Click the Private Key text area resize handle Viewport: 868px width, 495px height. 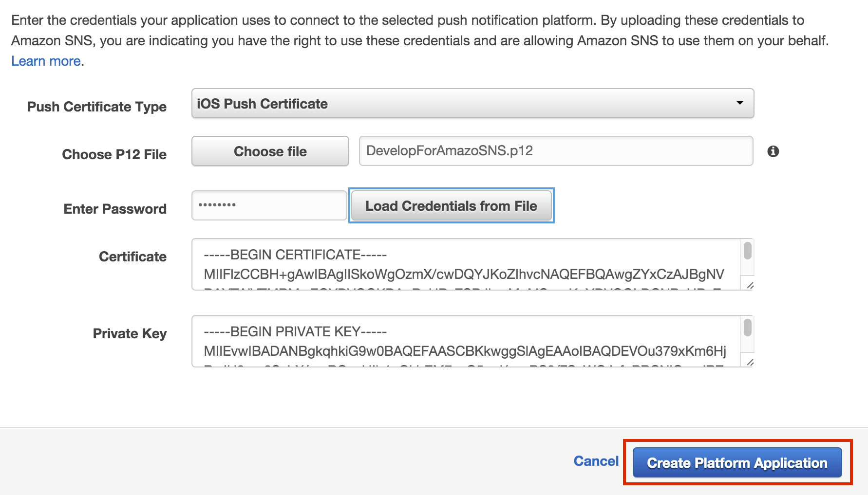point(750,362)
